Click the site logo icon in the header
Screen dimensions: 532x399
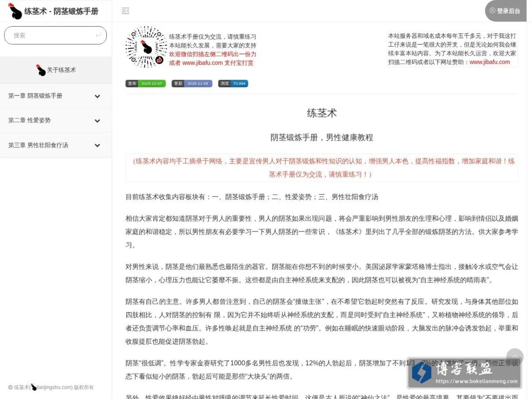point(15,11)
